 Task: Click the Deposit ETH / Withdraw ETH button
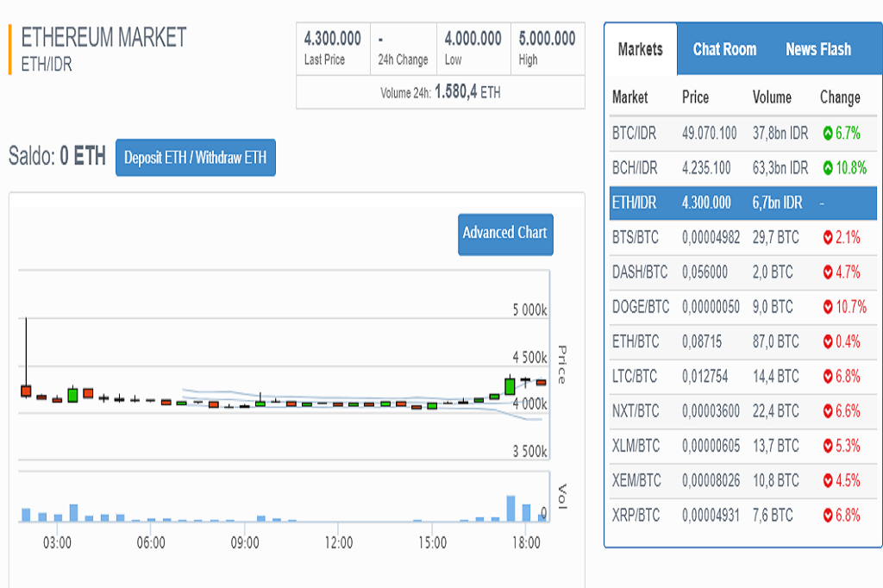[x=196, y=158]
